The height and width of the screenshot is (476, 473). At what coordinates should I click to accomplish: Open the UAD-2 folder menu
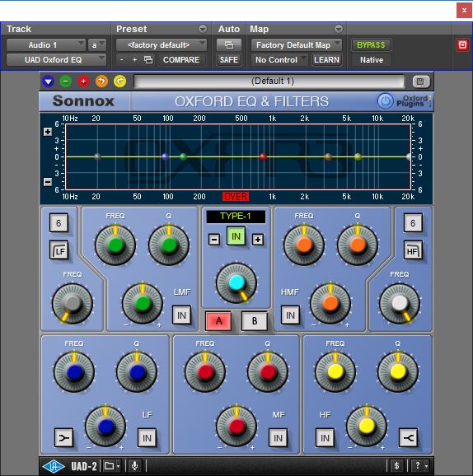[111, 465]
